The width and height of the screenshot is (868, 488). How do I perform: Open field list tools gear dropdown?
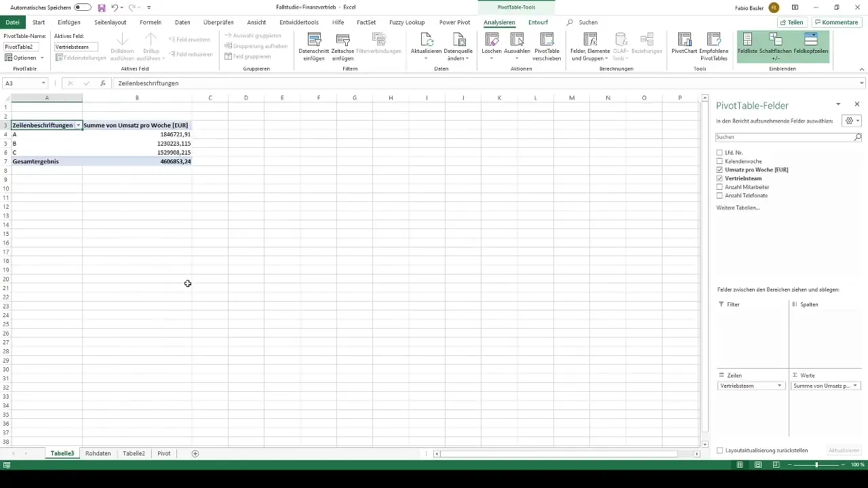[x=851, y=121]
